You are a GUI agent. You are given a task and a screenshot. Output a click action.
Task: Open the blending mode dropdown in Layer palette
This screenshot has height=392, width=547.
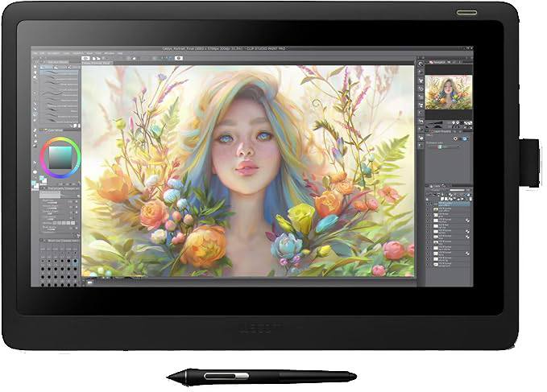click(440, 190)
